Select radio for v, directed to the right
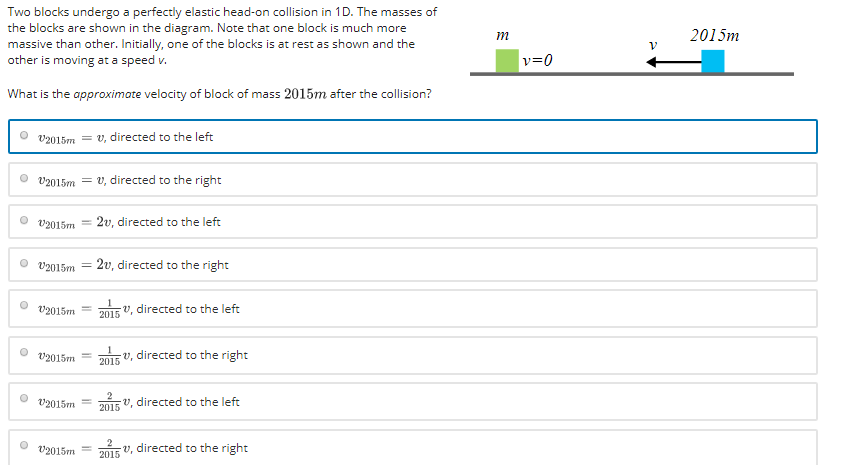The height and width of the screenshot is (465, 853). click(x=22, y=179)
